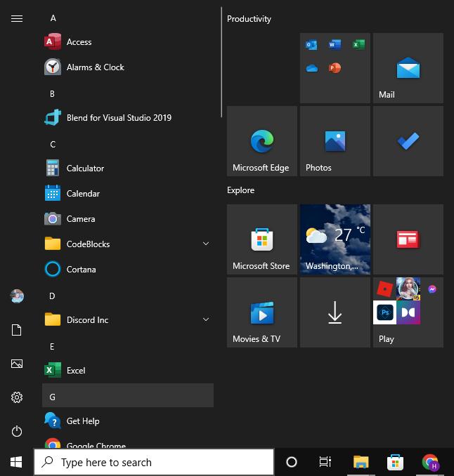Click the Dolby icon in Play tile
The width and height of the screenshot is (454, 476).
(408, 312)
